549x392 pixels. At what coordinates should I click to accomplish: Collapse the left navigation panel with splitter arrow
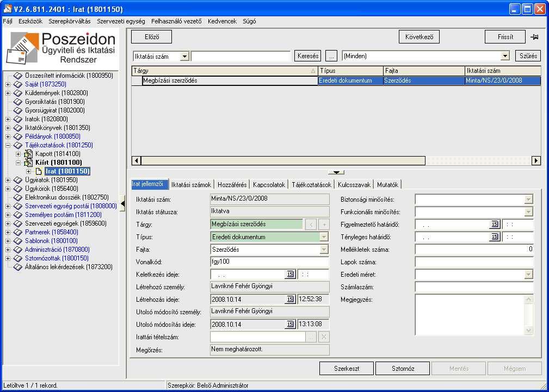tap(122, 204)
